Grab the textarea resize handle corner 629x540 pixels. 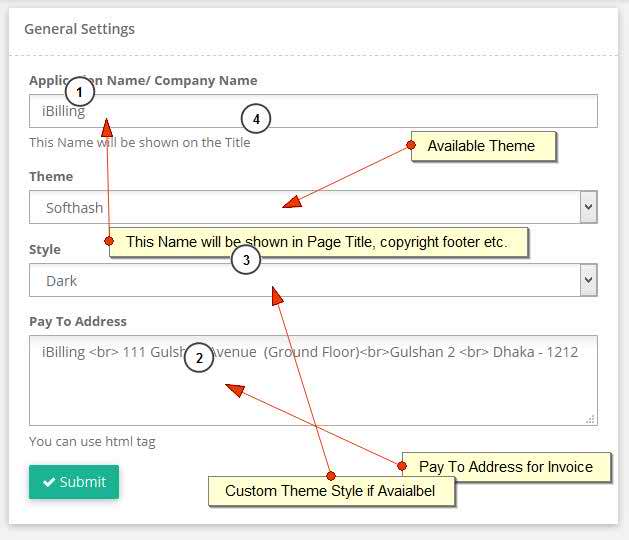tap(590, 419)
